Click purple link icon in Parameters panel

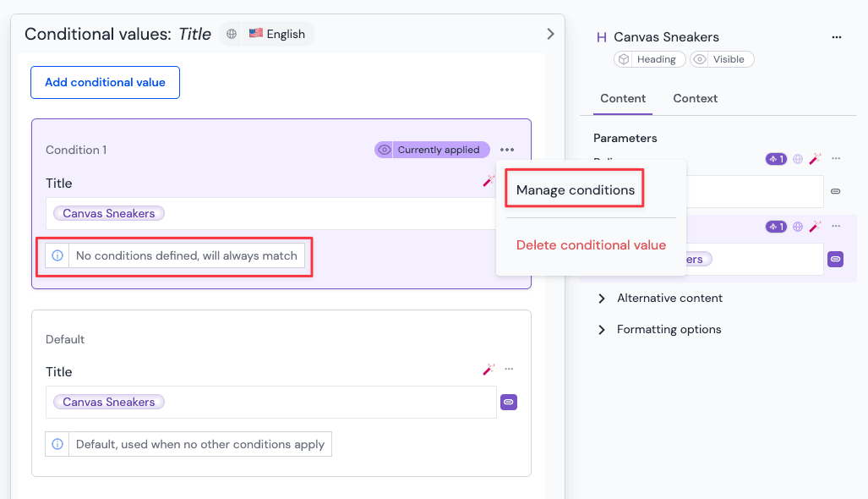[x=835, y=259]
